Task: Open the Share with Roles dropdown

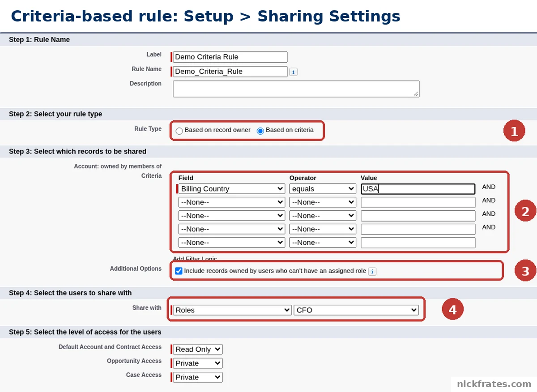Action: (232, 310)
